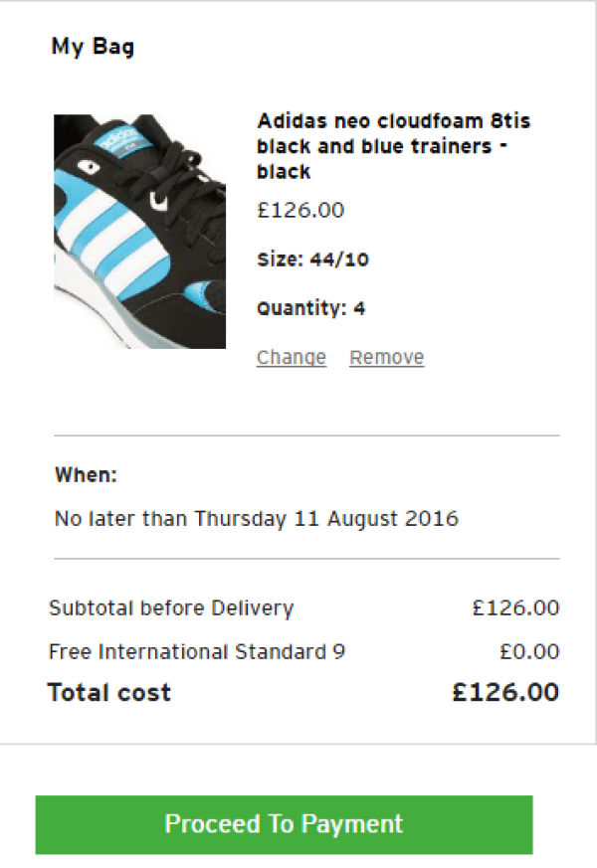This screenshot has height=868, width=597.
Task: Click the When: delivery label
Action: click(x=86, y=475)
